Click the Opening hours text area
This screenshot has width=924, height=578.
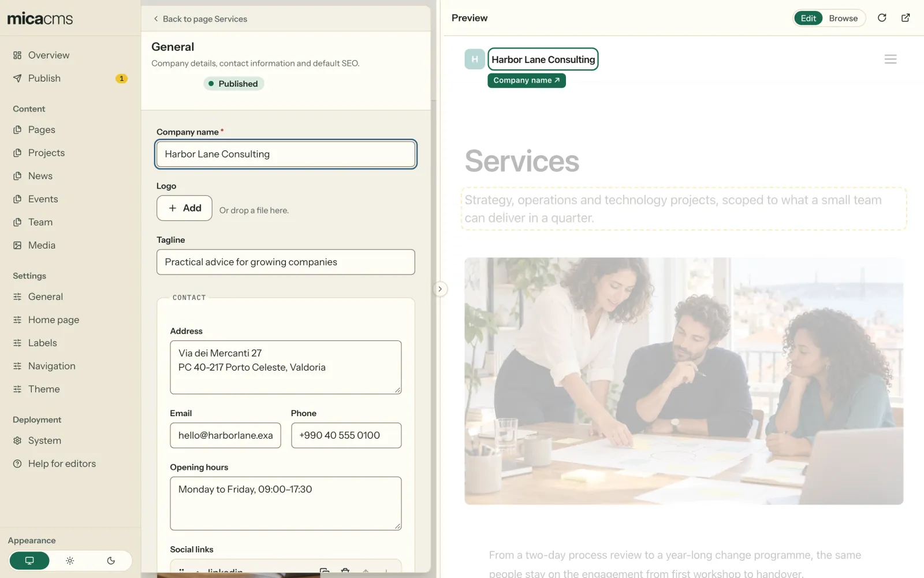[286, 503]
